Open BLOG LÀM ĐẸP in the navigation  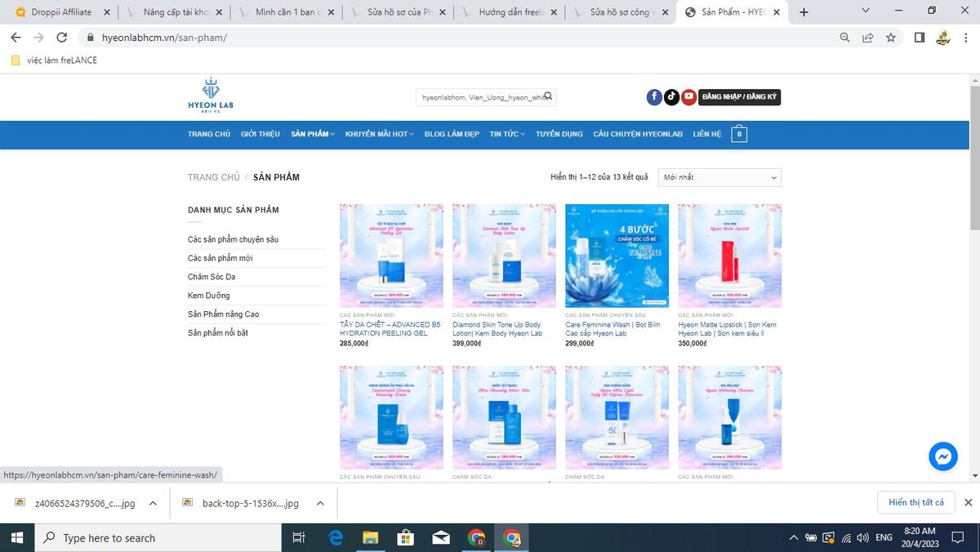(452, 134)
